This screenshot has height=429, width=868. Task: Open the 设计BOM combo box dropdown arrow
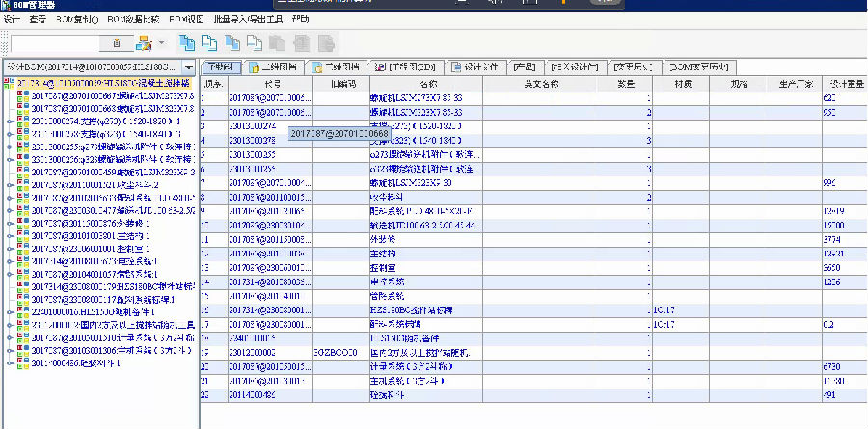click(189, 67)
